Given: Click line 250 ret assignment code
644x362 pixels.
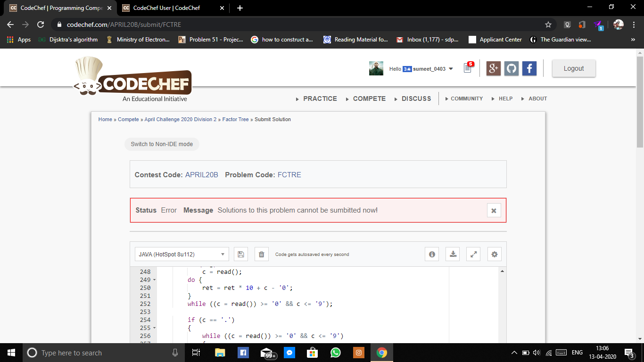Looking at the screenshot, I should pyautogui.click(x=248, y=288).
